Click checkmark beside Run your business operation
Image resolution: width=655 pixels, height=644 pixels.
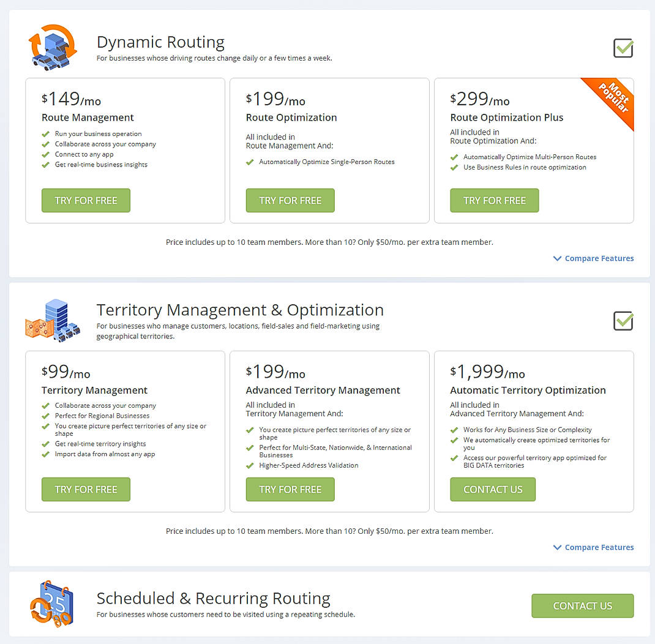point(46,133)
